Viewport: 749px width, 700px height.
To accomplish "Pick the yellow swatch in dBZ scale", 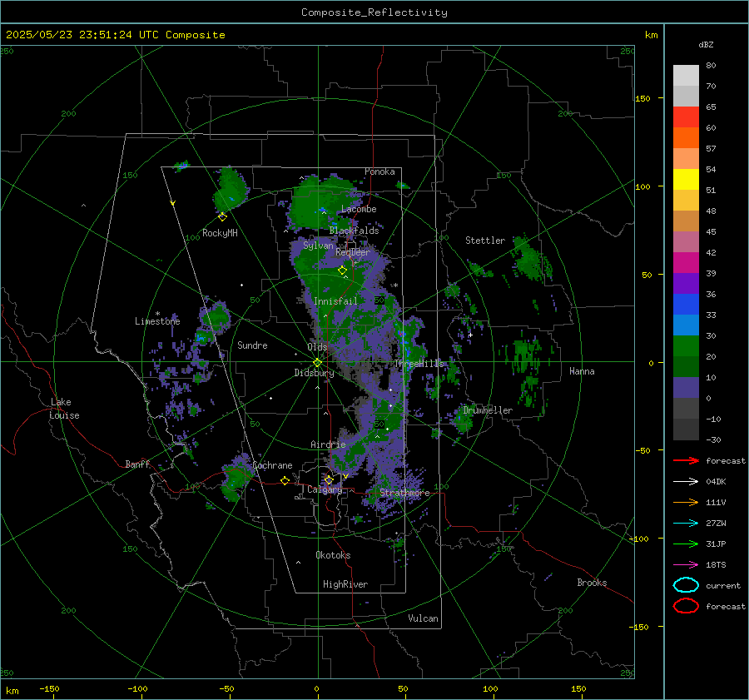I will point(686,180).
